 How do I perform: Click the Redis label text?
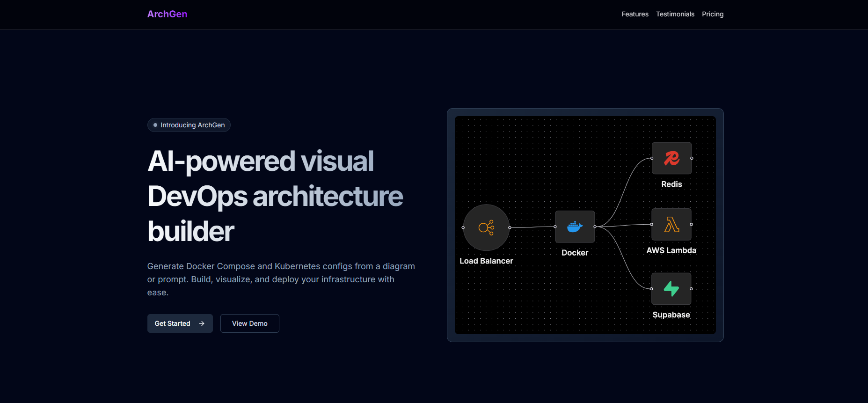(x=672, y=184)
